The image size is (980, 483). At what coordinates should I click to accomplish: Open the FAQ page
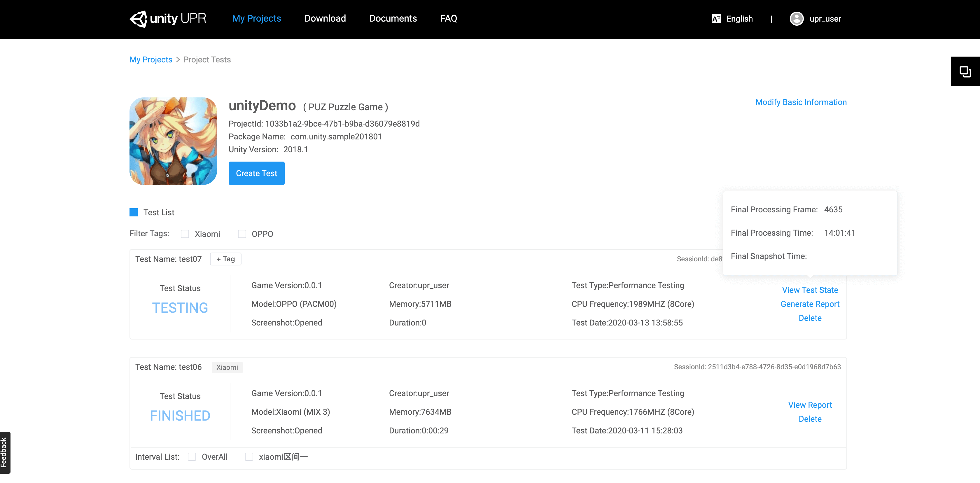pyautogui.click(x=449, y=18)
